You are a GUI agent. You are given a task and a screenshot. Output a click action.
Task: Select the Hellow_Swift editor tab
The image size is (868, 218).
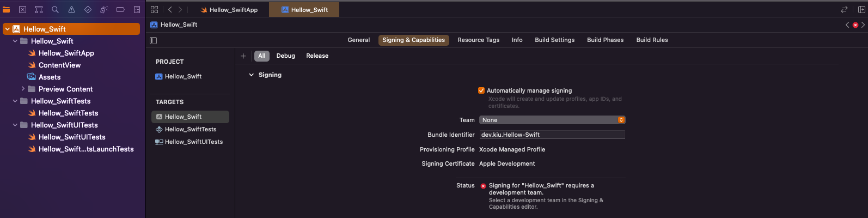pos(304,10)
